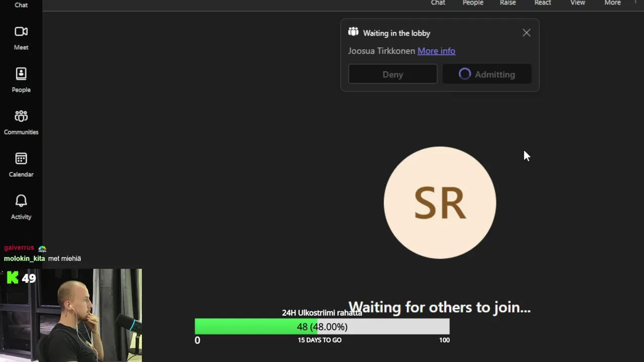
Task: Click the streamer webcam overlay
Action: [71, 315]
